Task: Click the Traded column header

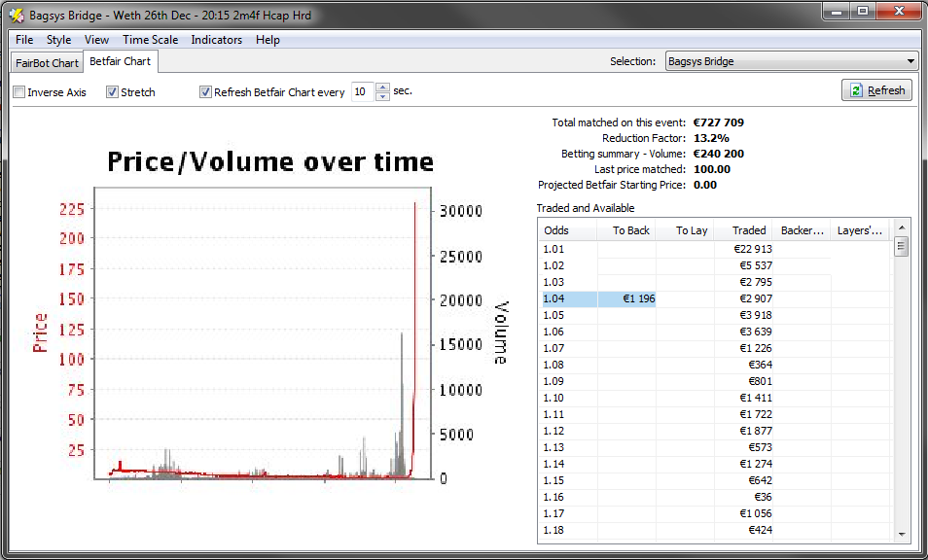Action: pos(743,230)
